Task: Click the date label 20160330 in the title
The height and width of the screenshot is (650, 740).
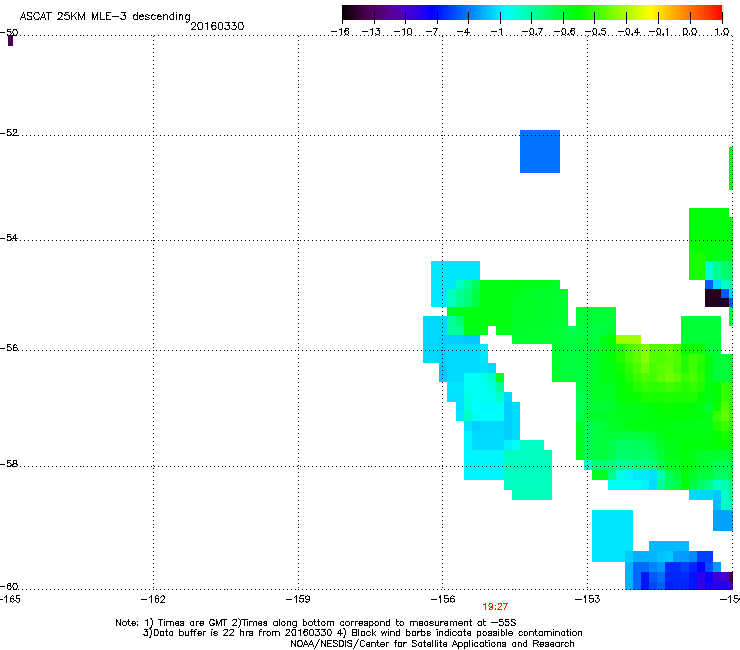Action: (x=217, y=26)
